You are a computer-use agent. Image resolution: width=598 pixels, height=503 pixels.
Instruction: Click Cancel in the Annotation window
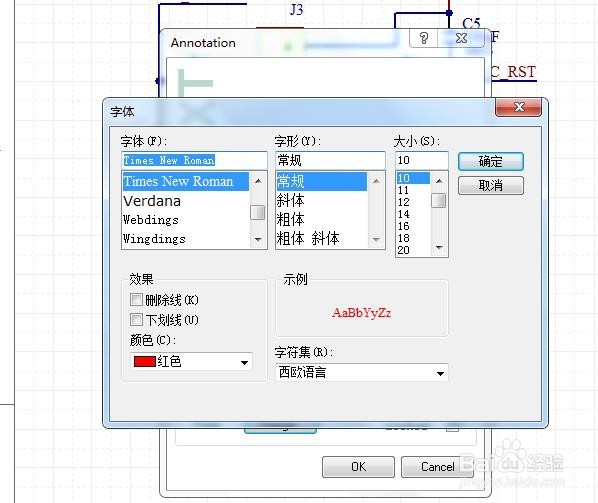(437, 466)
